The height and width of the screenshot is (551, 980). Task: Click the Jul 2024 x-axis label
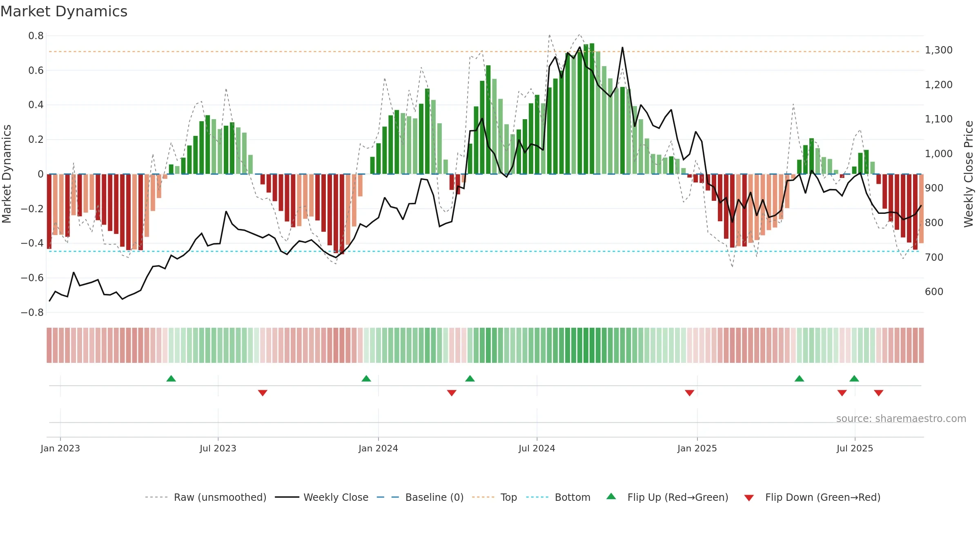pyautogui.click(x=537, y=448)
